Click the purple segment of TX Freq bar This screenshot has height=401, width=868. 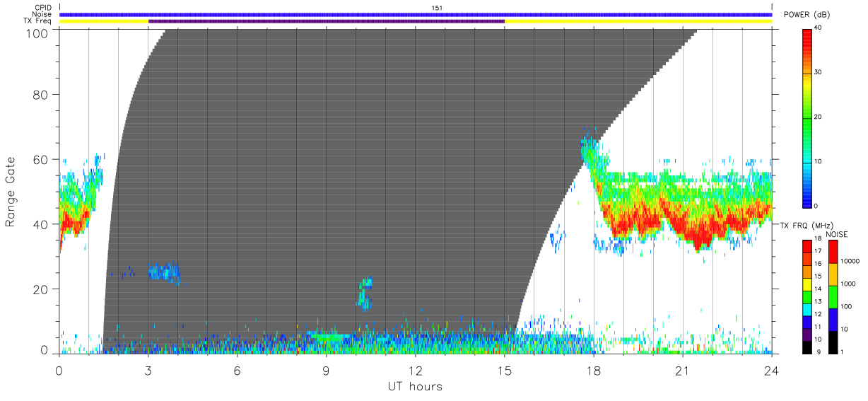327,21
